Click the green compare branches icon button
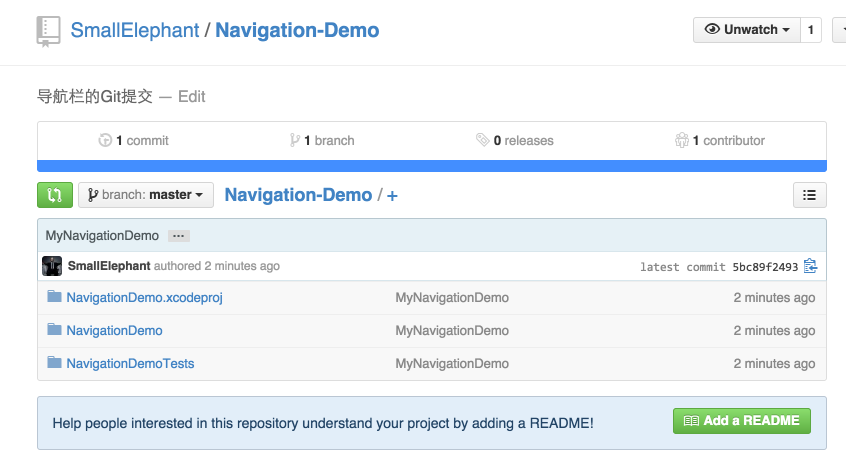This screenshot has width=846, height=458. click(54, 195)
